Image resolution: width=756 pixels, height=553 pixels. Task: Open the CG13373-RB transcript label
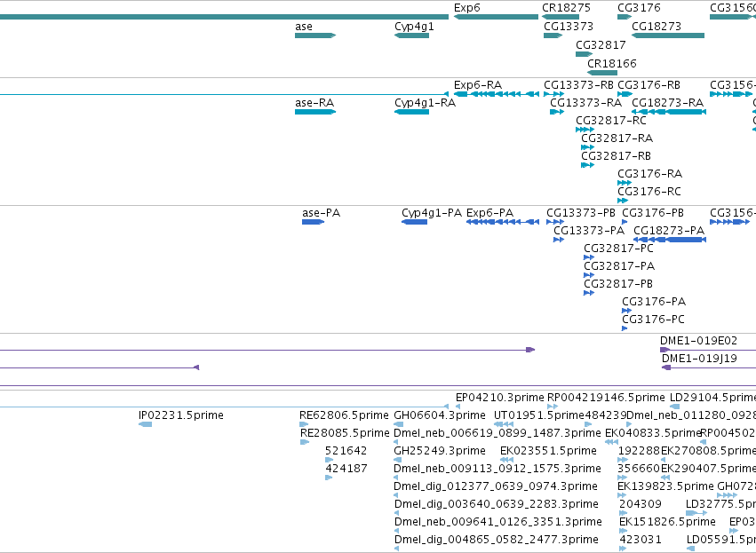click(578, 85)
